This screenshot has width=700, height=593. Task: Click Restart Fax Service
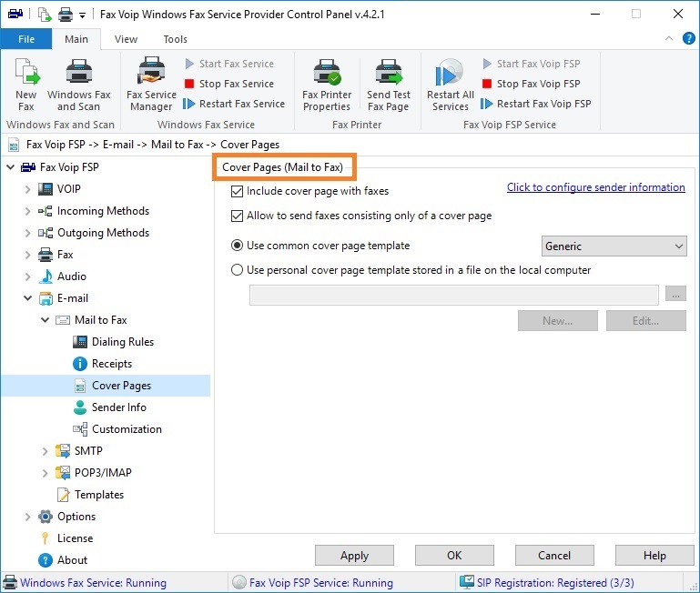coord(234,104)
